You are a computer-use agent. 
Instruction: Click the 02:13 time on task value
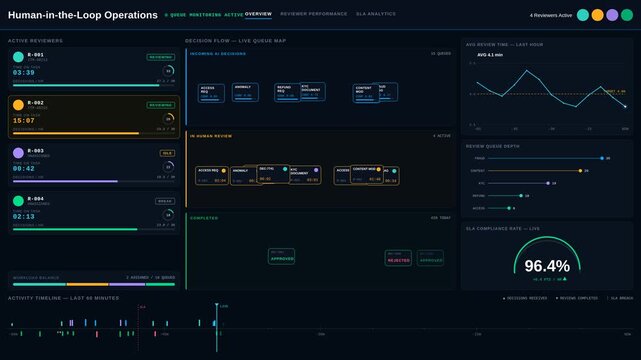[24, 217]
